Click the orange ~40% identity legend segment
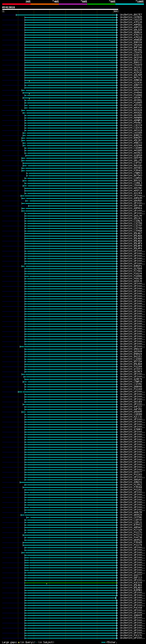The width and height of the screenshot is (146, 644). [x=45, y=4]
